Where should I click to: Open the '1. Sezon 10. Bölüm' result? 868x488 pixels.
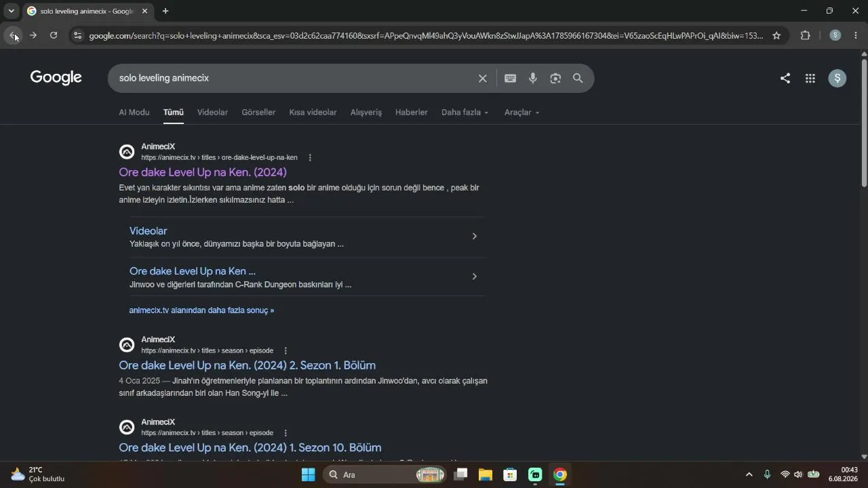[250, 447]
